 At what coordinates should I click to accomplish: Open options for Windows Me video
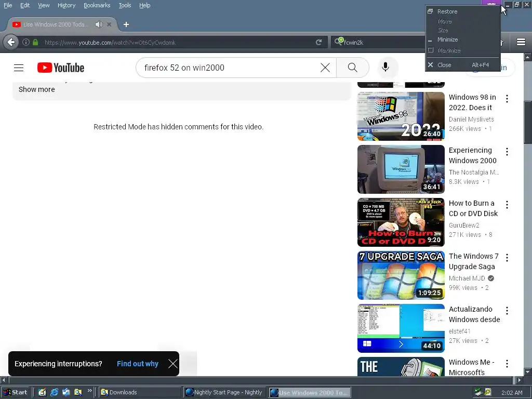[x=507, y=363]
